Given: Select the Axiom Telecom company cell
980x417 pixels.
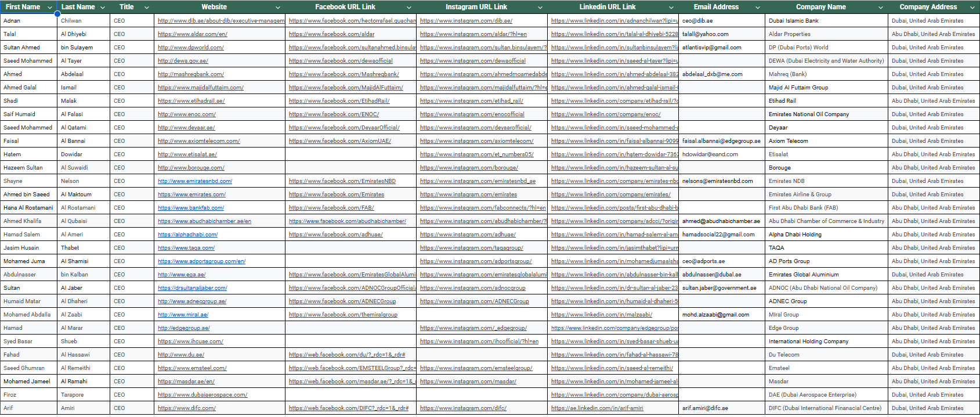Looking at the screenshot, I should [827, 141].
